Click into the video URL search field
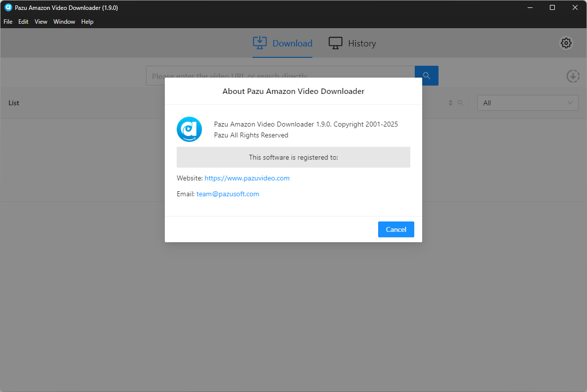 coord(281,76)
